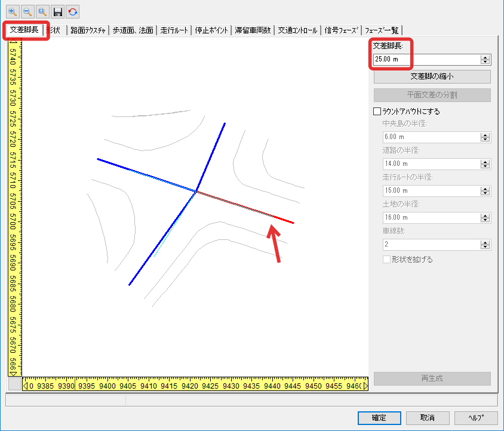Viewport: 504px width, 431px height.
Task: Click the vertical ruler bottom arrow
Action: [x=13, y=374]
